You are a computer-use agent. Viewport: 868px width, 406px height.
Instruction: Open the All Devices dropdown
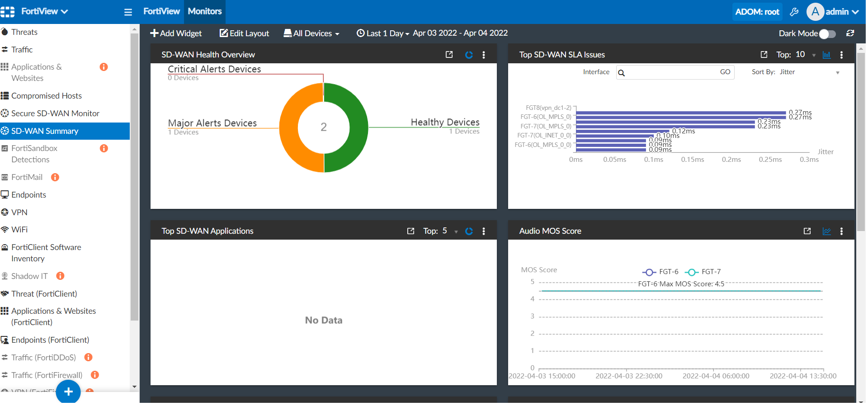(x=311, y=33)
